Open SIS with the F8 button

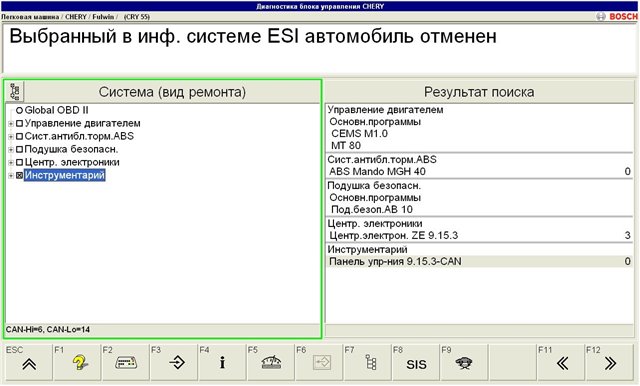[416, 362]
